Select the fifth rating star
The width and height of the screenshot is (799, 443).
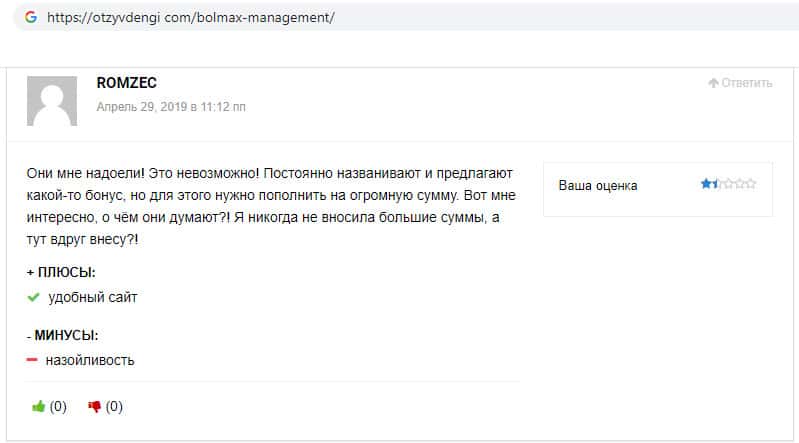[751, 184]
